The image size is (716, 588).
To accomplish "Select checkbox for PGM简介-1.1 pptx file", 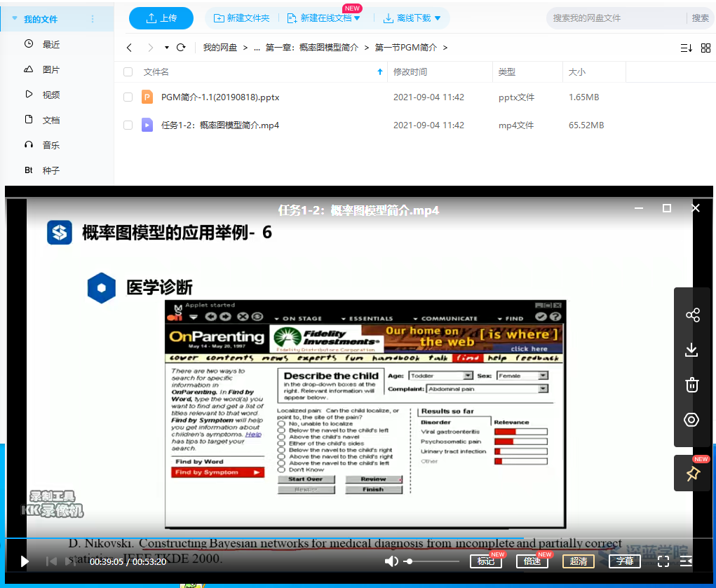I will [128, 97].
